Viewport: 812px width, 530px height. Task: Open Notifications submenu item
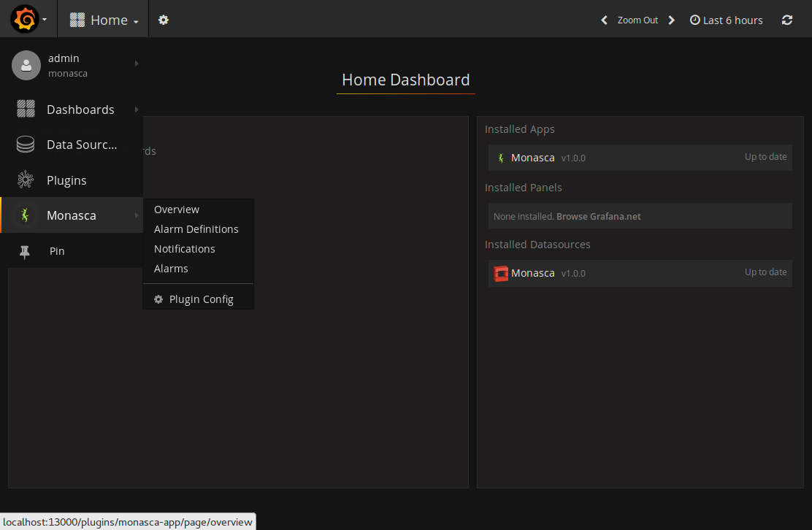(184, 248)
